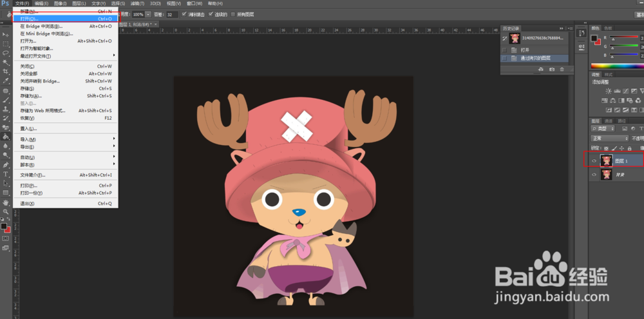644x319 pixels.
Task: Delete current state trash icon in History
Action: pos(562,70)
